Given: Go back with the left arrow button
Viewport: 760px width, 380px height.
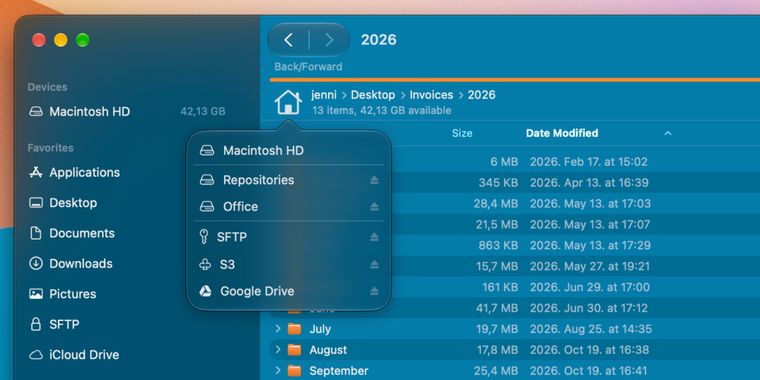Looking at the screenshot, I should [x=288, y=40].
